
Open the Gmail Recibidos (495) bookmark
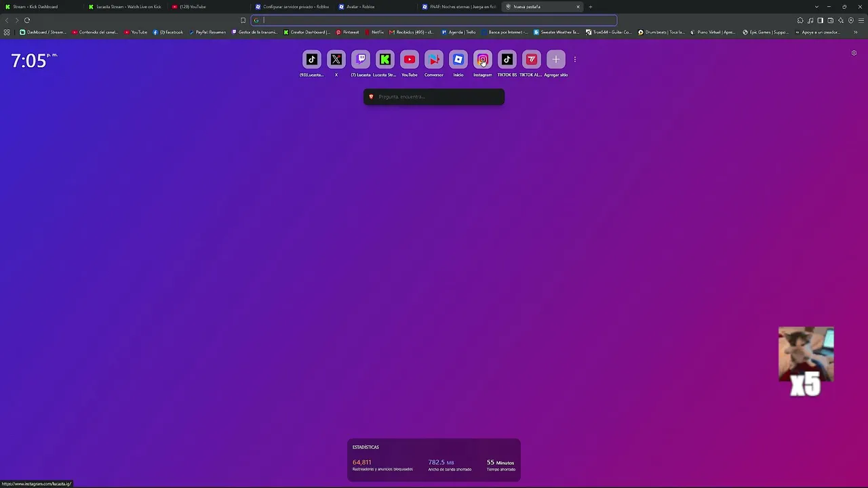(412, 32)
